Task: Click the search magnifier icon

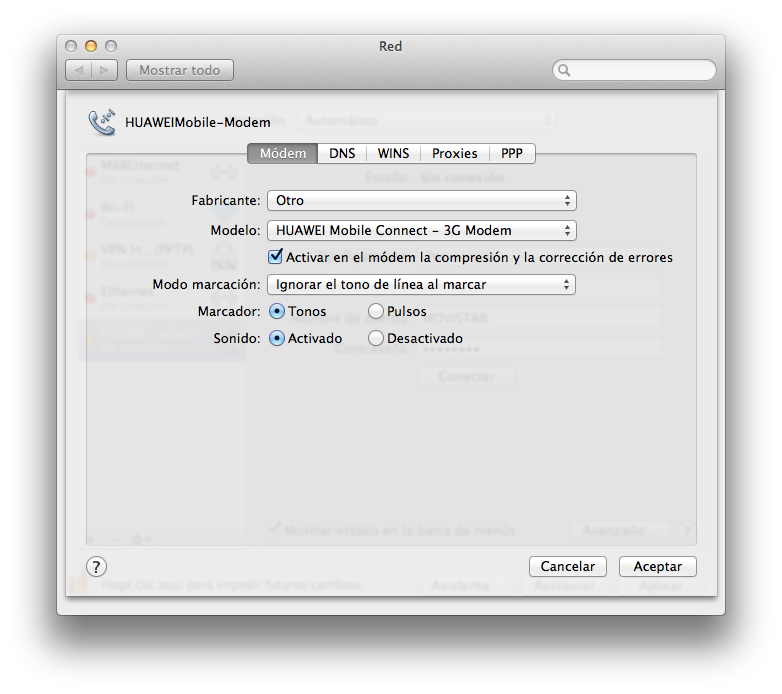Action: (x=564, y=70)
